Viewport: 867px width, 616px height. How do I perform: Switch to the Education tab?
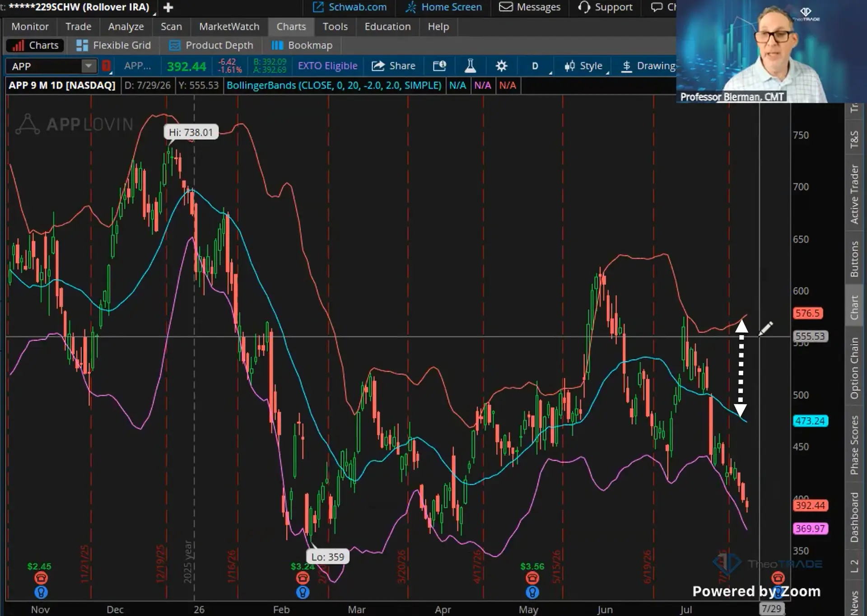click(x=388, y=27)
